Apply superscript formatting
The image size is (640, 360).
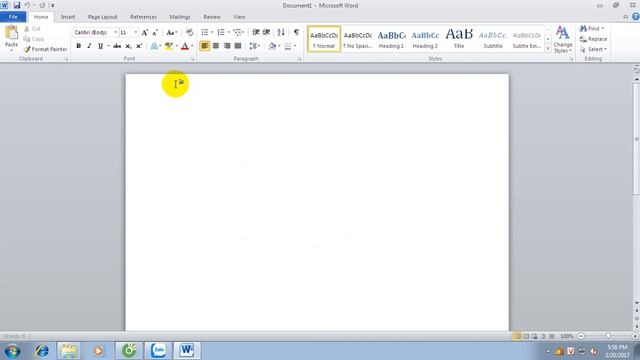[x=139, y=46]
